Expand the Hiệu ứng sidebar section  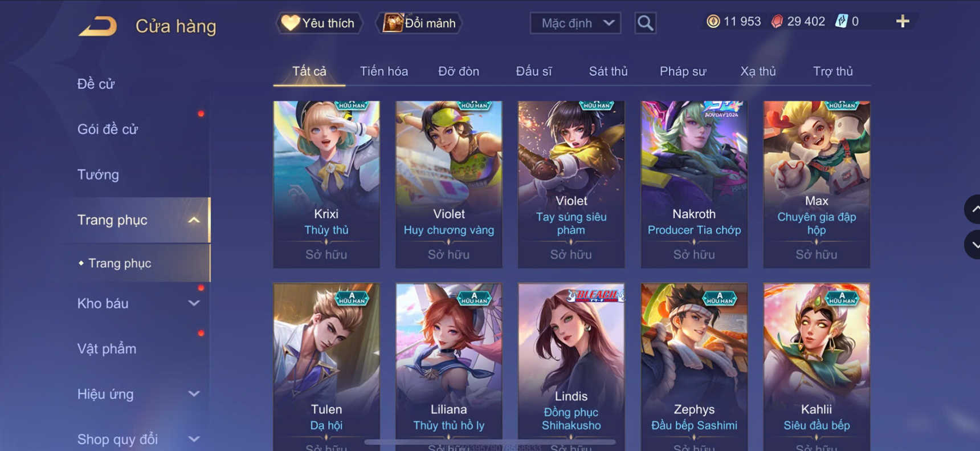point(194,394)
